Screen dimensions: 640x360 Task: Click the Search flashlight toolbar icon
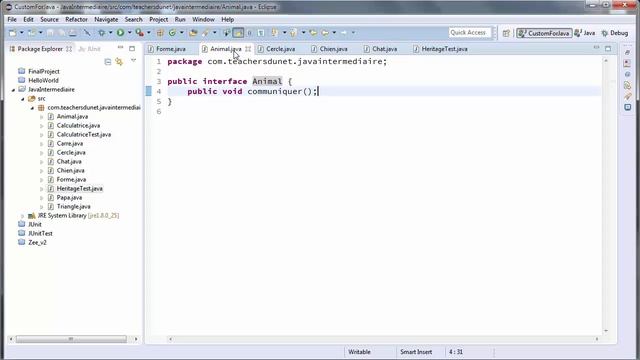(x=206, y=33)
